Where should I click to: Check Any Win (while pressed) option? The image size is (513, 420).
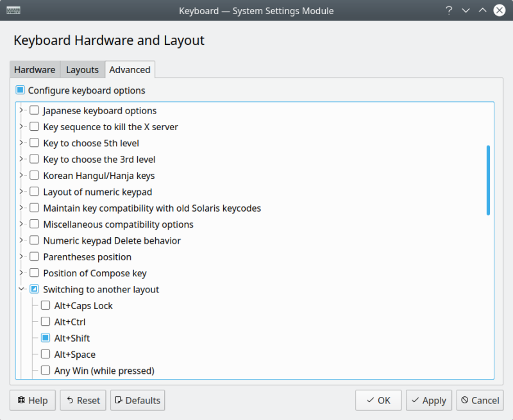[x=46, y=371]
